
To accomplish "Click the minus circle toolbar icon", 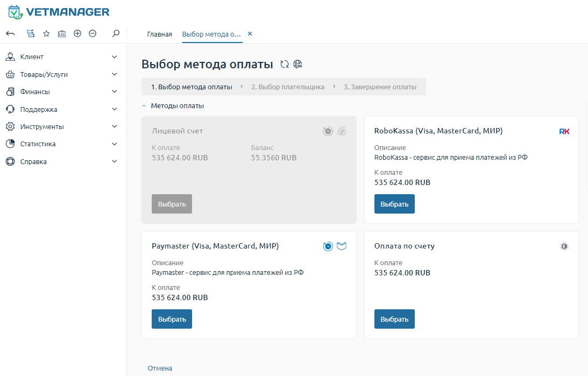I will [x=93, y=33].
